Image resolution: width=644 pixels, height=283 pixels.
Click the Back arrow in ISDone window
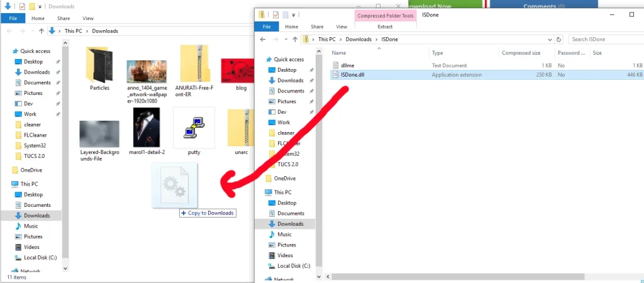pyautogui.click(x=264, y=40)
